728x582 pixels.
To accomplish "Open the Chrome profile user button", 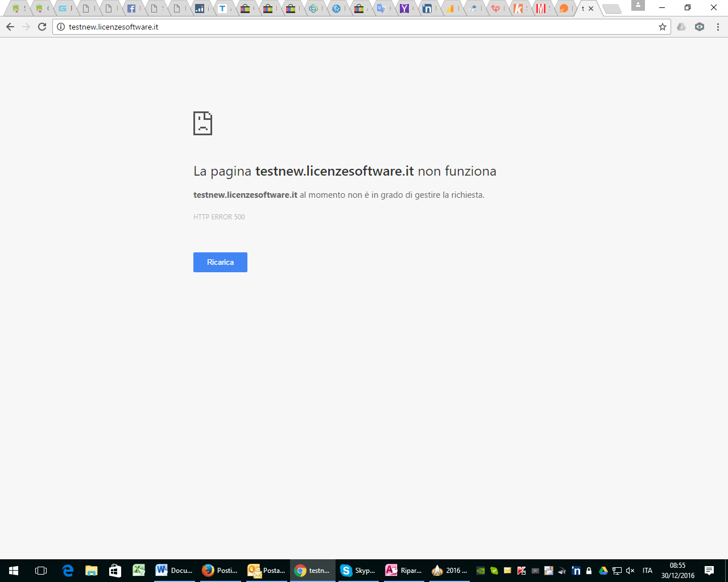I will 638,5.
